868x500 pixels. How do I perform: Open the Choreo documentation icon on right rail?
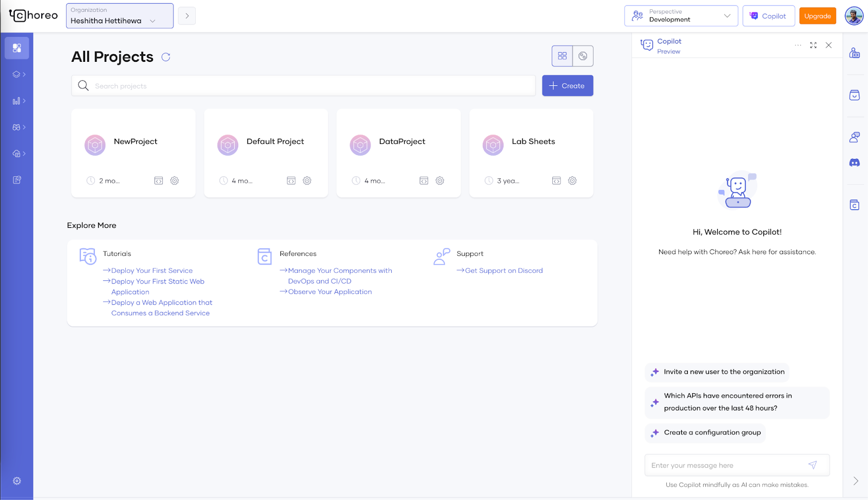854,205
